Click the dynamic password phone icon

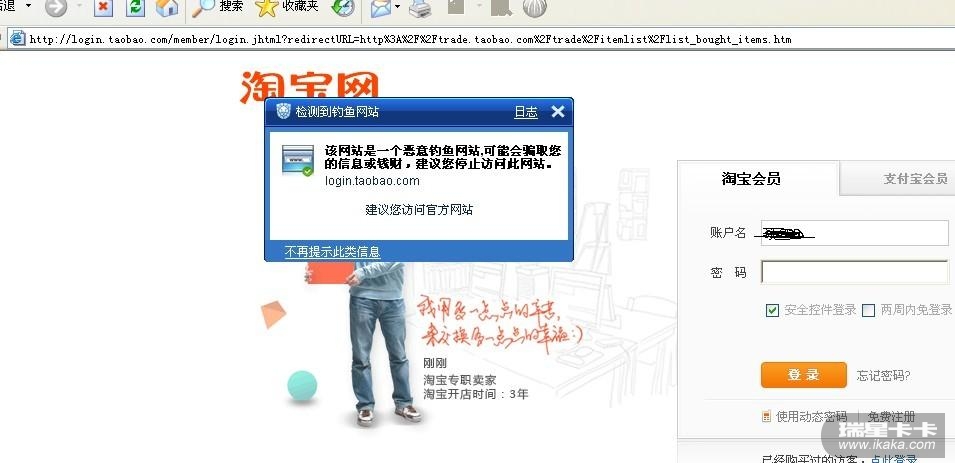766,417
